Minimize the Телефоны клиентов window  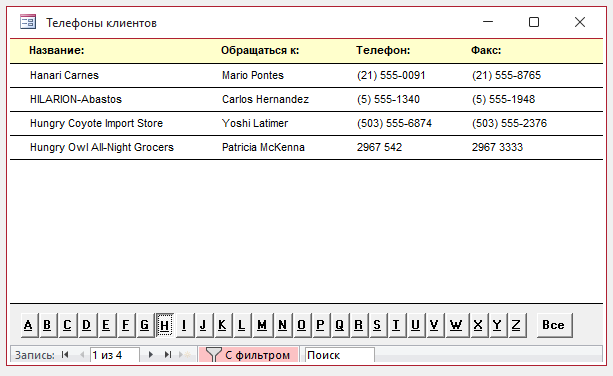[488, 22]
